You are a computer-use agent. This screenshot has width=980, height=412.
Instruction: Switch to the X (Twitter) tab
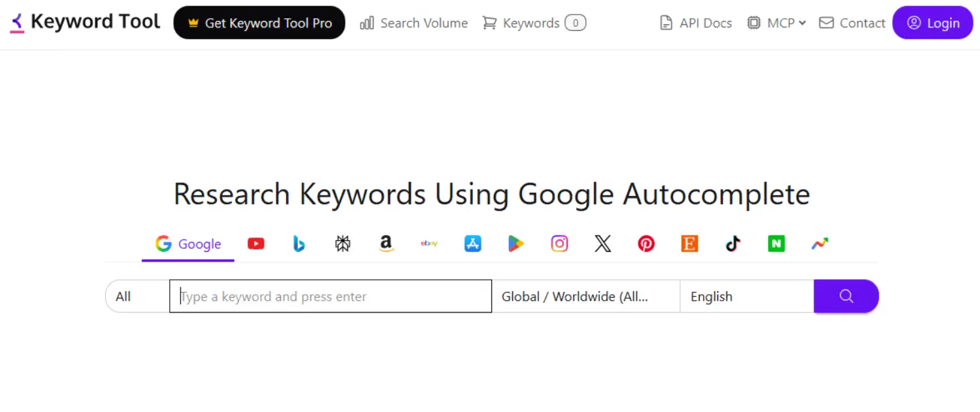[603, 244]
